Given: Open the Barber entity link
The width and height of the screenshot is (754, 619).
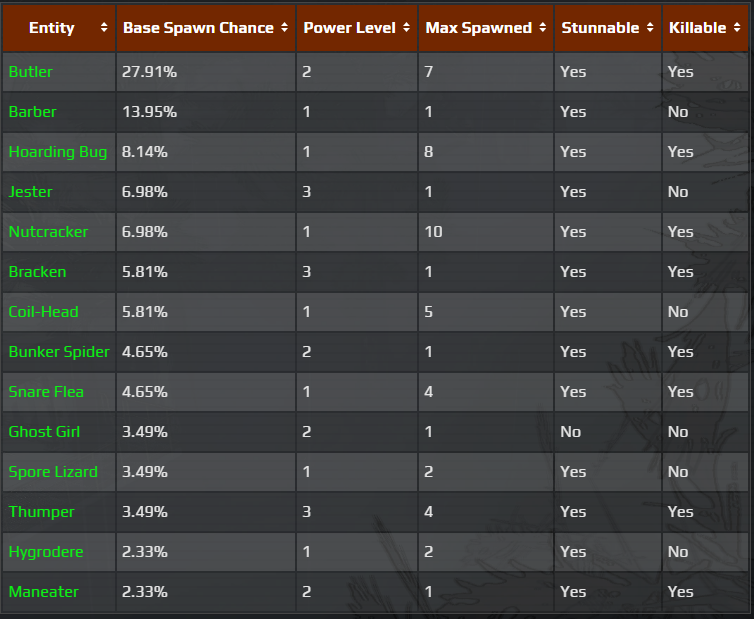Looking at the screenshot, I should [x=33, y=112].
